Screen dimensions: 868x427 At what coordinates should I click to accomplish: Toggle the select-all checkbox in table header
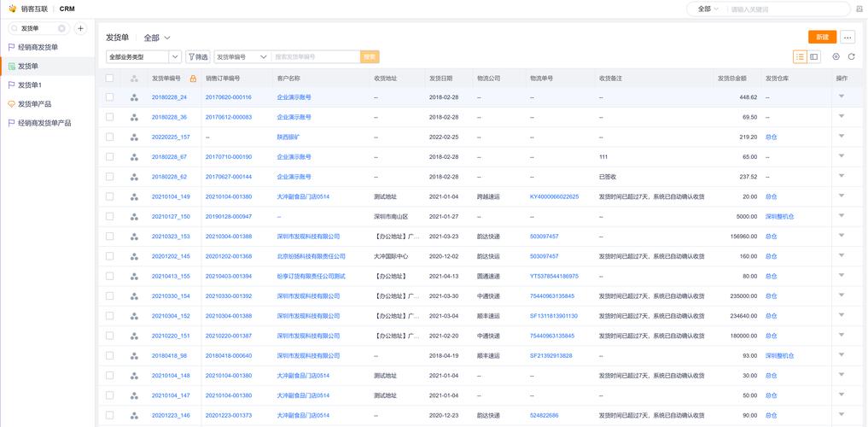coord(109,79)
